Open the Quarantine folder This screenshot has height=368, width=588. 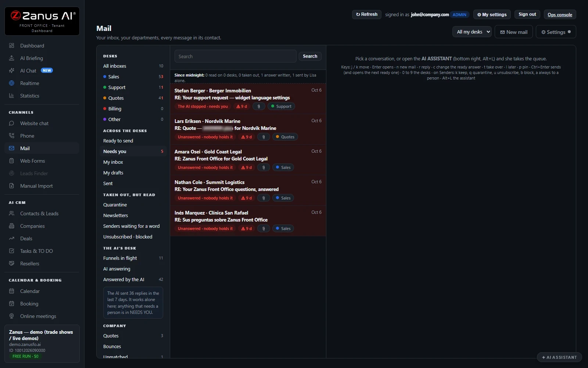pos(133,205)
